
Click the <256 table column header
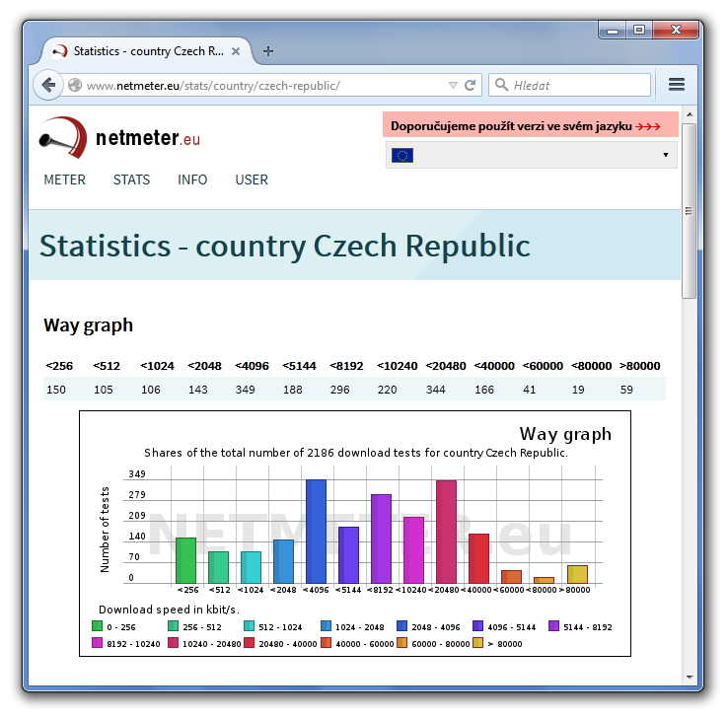(x=59, y=366)
